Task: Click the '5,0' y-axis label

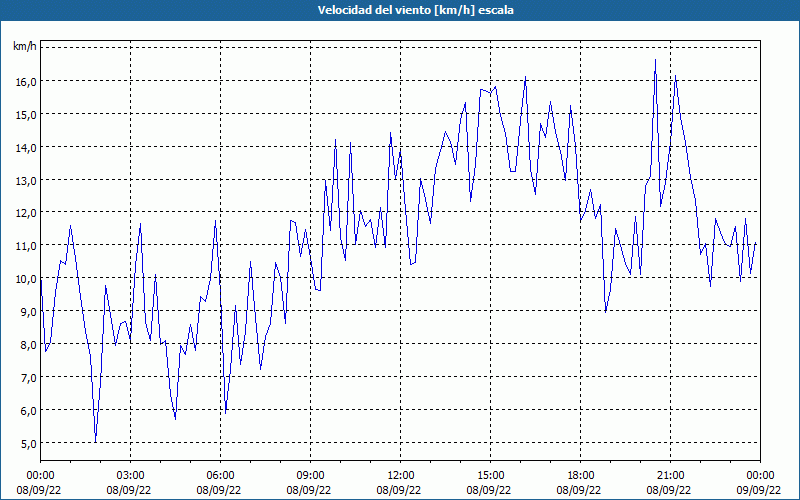Action: [x=28, y=443]
